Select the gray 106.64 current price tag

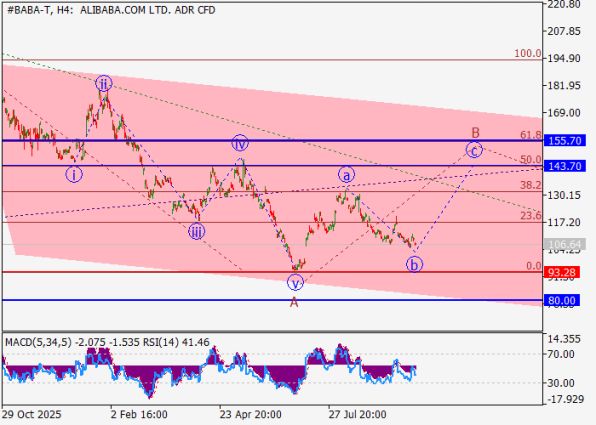pyautogui.click(x=565, y=244)
